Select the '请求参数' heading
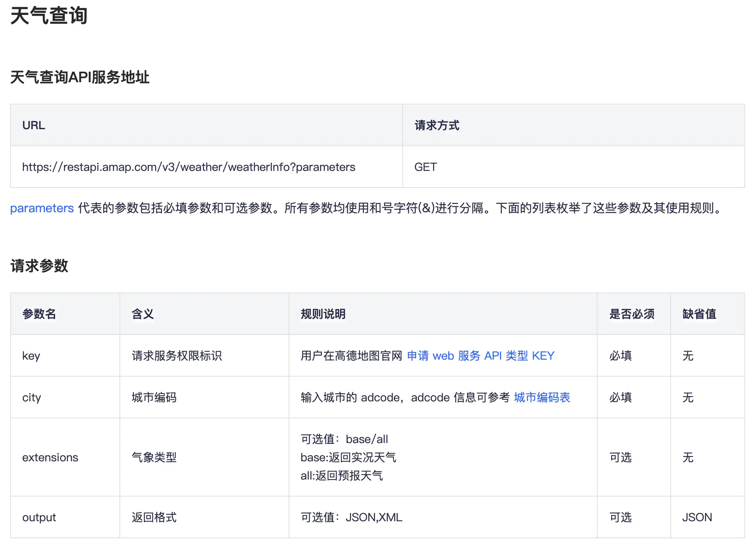Screen dimensions: 756x550 [x=39, y=266]
